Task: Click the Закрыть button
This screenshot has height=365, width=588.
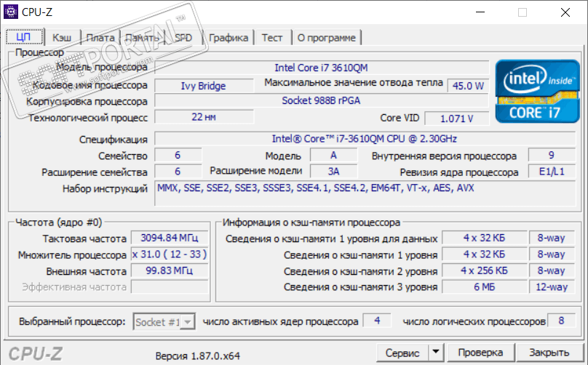Action: [549, 353]
